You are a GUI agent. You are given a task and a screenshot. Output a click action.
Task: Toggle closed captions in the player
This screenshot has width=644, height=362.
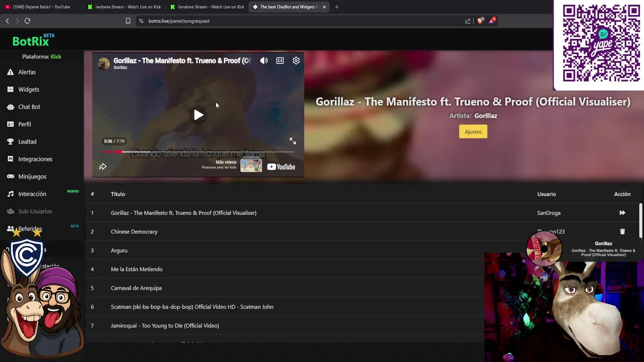point(280,60)
